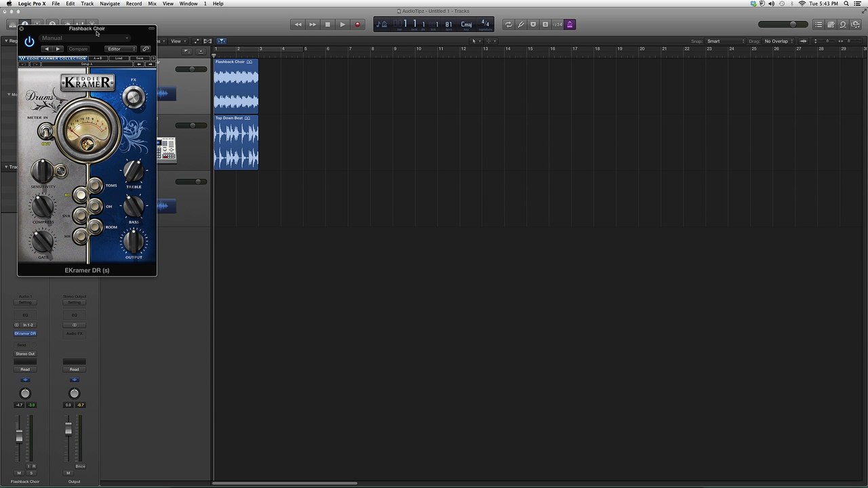Viewport: 868px width, 488px height.
Task: Toggle the purple Metronome click button
Action: coord(570,24)
